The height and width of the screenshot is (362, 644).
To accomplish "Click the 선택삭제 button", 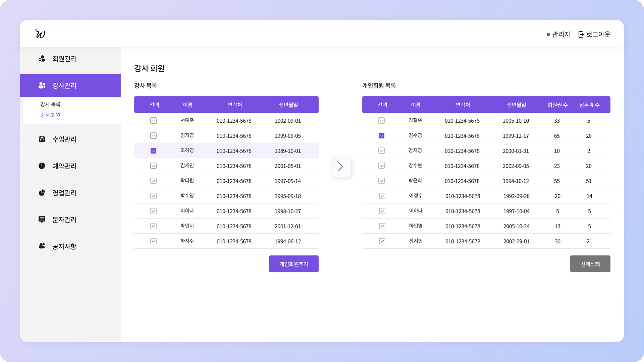I will click(x=590, y=264).
